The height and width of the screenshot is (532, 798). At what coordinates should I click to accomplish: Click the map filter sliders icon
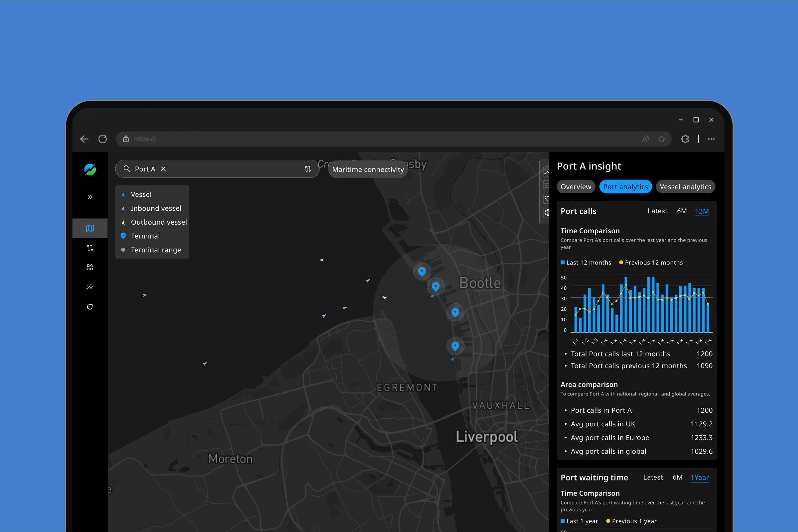coord(547,185)
